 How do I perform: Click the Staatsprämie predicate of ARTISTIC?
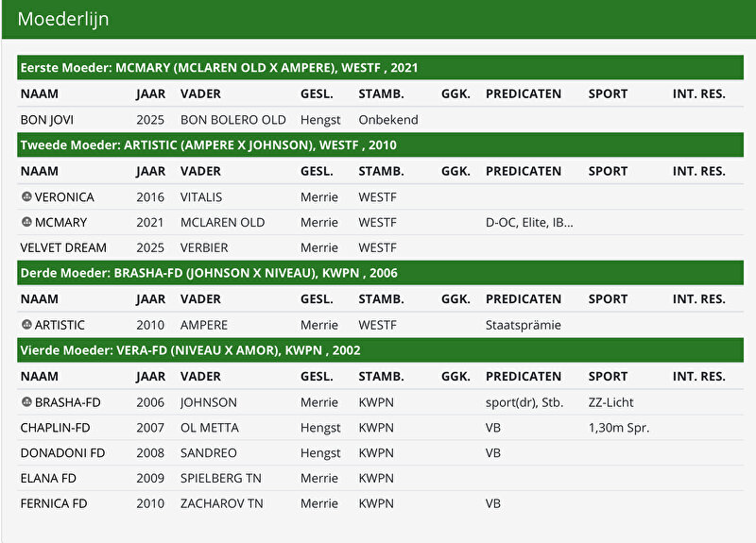524,325
